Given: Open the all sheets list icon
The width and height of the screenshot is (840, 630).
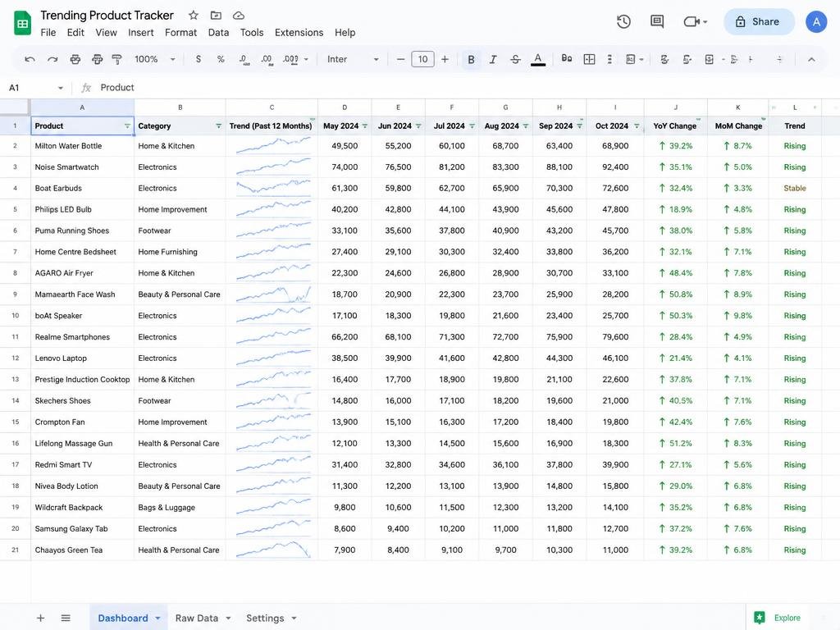Looking at the screenshot, I should [x=66, y=619].
